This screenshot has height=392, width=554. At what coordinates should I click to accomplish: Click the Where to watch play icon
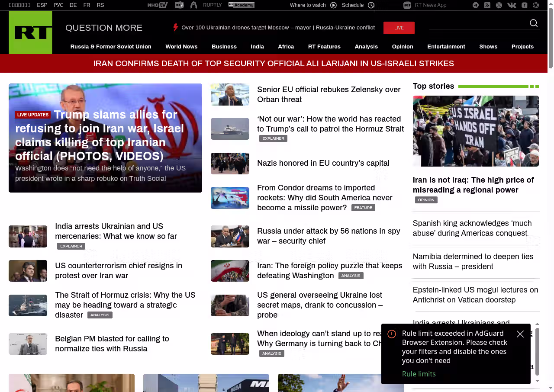333,5
